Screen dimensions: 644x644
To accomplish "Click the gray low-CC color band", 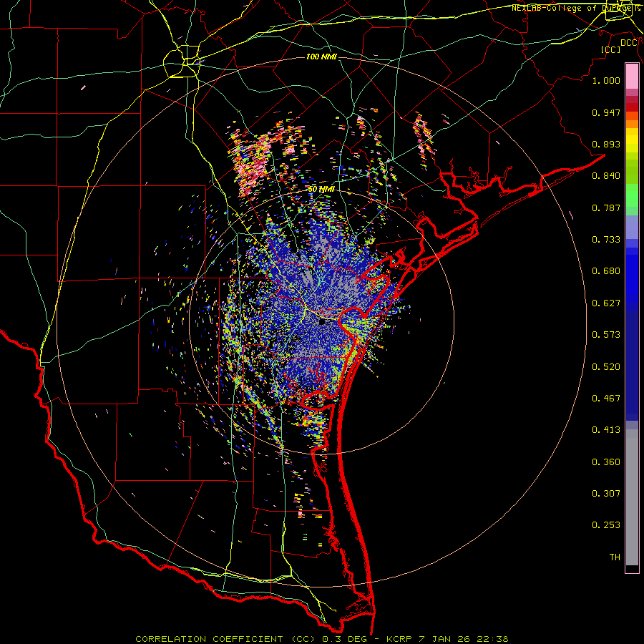I will click(x=632, y=497).
